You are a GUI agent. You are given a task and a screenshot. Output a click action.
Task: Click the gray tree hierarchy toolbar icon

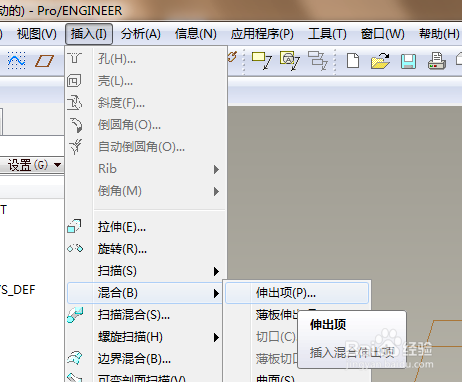tap(318, 60)
